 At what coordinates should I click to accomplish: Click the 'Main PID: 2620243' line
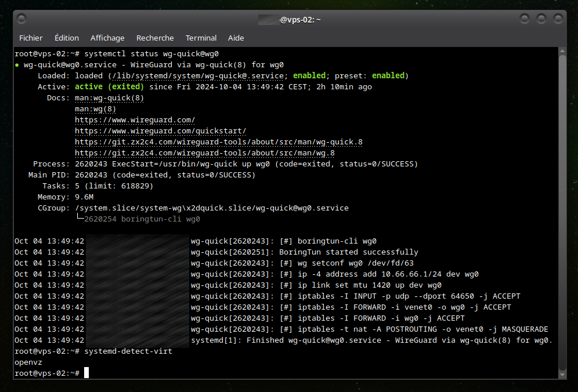tap(142, 175)
